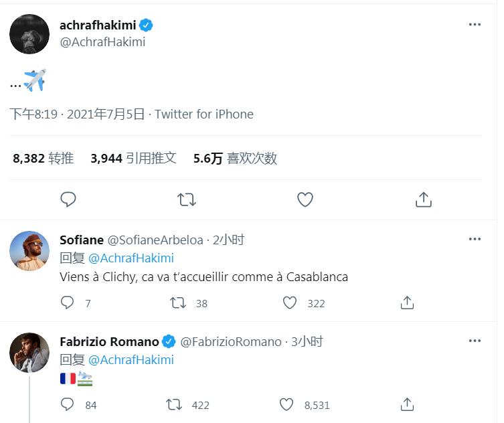Reply to Sofiane's comment
The height and width of the screenshot is (423, 504).
(x=68, y=303)
